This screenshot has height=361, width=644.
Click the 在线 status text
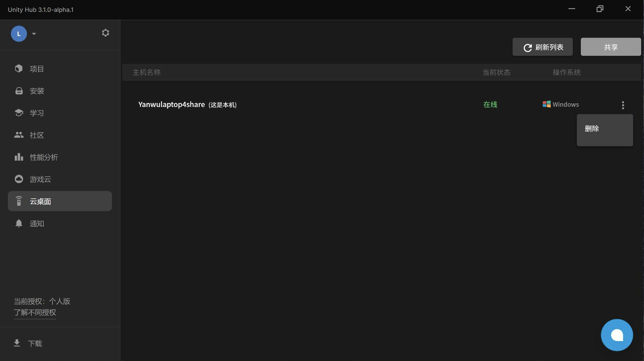[490, 104]
